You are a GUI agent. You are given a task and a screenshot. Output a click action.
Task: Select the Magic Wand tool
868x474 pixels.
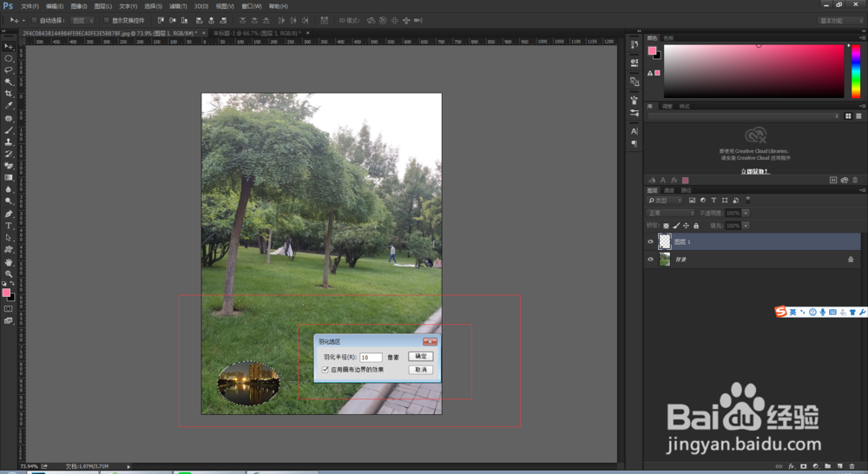click(x=9, y=82)
